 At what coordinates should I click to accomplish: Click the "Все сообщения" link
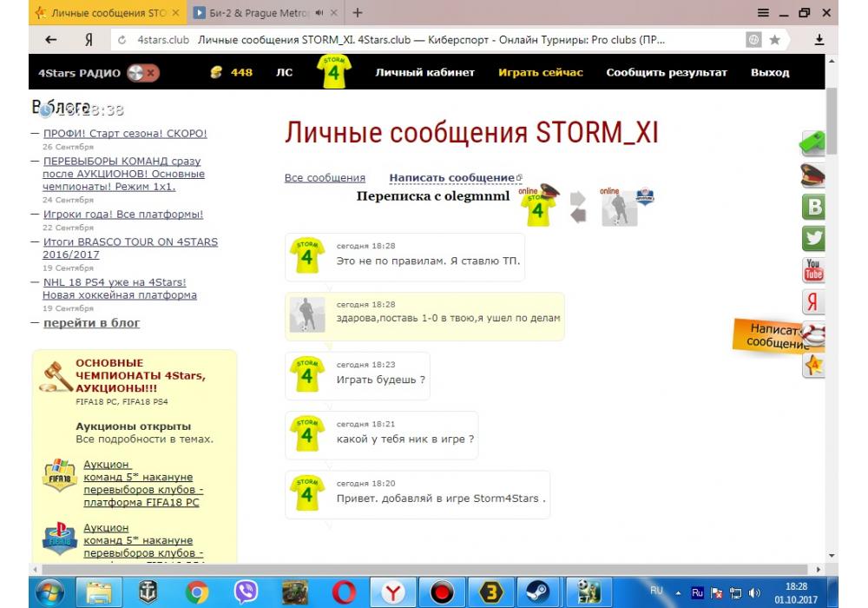pyautogui.click(x=325, y=178)
